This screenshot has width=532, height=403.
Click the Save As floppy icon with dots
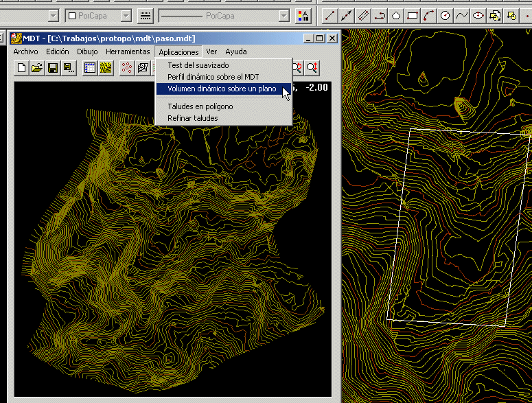(x=69, y=68)
